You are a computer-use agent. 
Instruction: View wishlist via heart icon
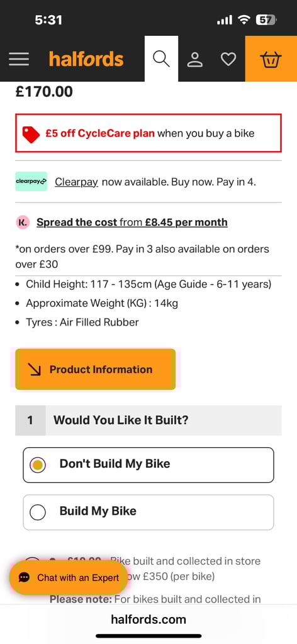click(x=228, y=59)
